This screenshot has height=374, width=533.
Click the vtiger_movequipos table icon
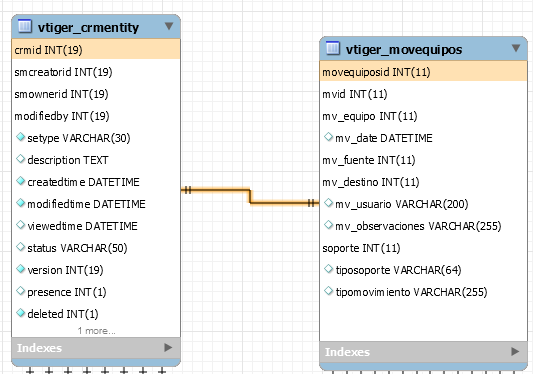[x=333, y=48]
